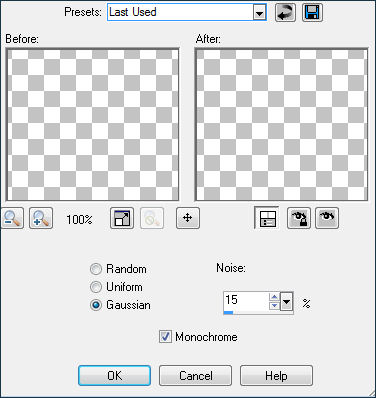Zoom out the preview with the magnifier
376x398 pixels.
point(12,218)
